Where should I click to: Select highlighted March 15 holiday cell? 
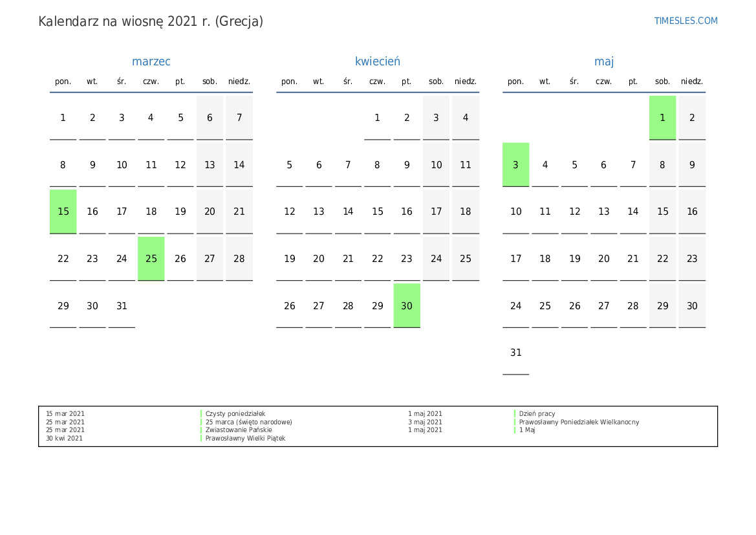coord(63,212)
